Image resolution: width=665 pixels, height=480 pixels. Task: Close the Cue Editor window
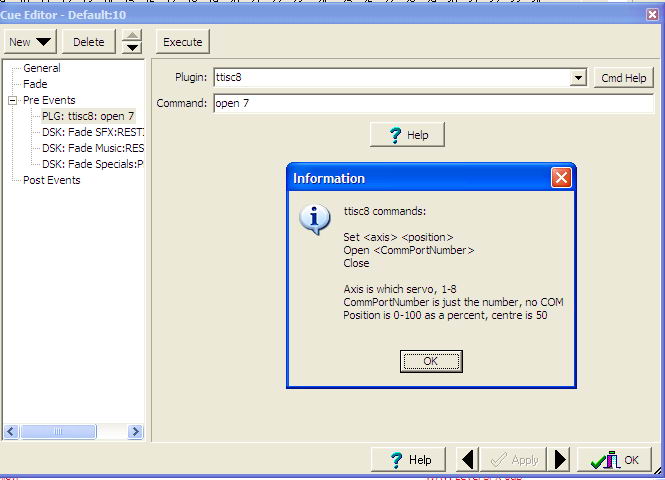653,14
